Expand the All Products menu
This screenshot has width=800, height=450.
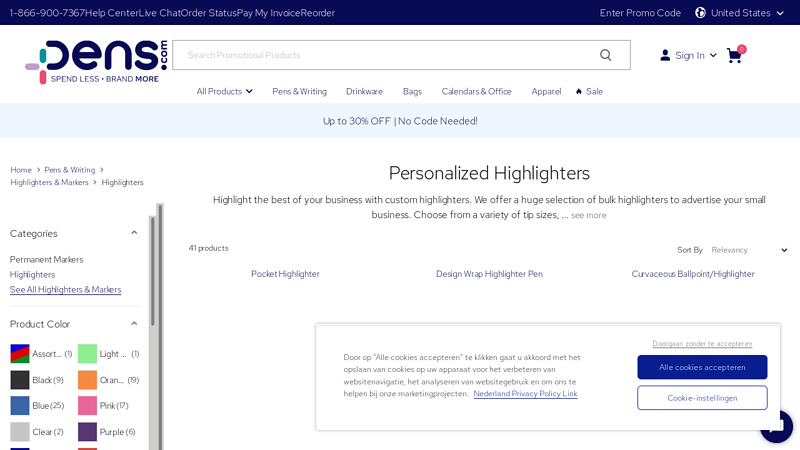tap(224, 91)
